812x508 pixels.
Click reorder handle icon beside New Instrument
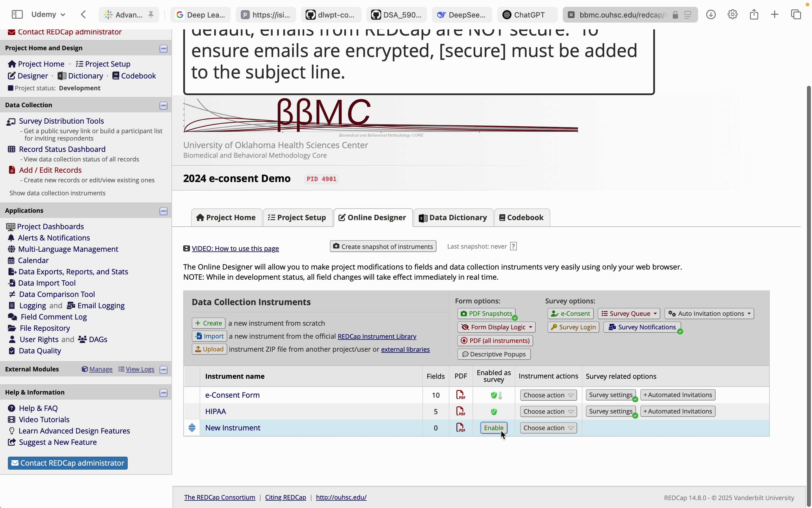(x=192, y=428)
